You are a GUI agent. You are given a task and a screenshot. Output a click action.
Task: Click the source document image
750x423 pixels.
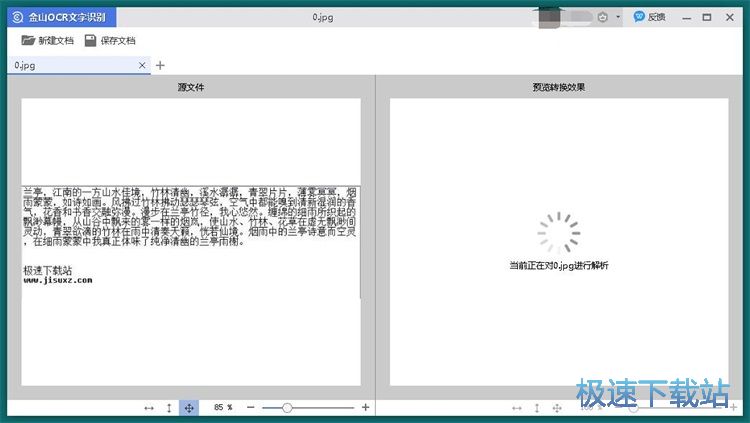pos(191,242)
